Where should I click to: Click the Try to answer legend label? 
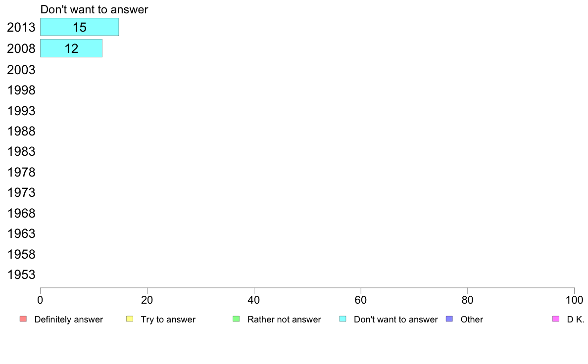pyautogui.click(x=168, y=319)
